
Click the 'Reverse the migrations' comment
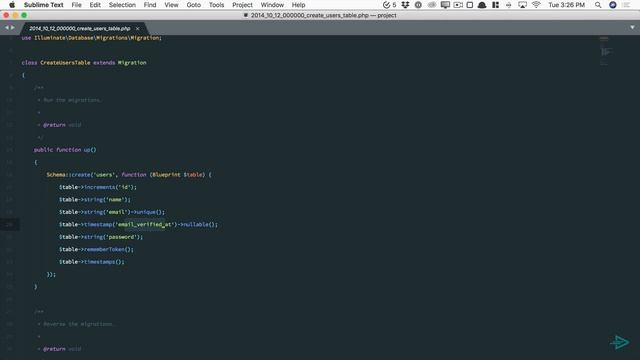[x=78, y=324]
